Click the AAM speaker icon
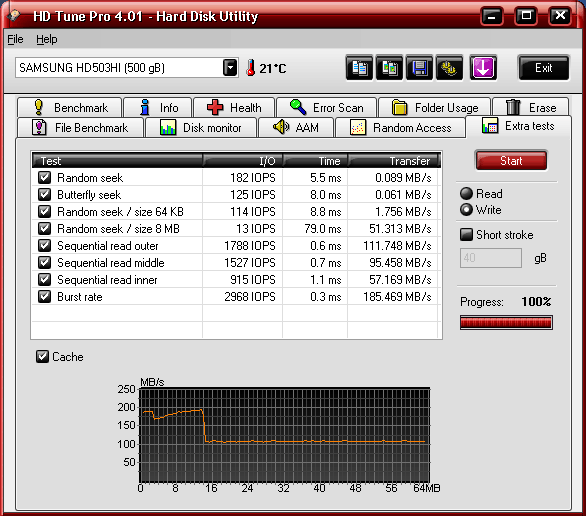Screen dimensions: 586x516 point(281,127)
